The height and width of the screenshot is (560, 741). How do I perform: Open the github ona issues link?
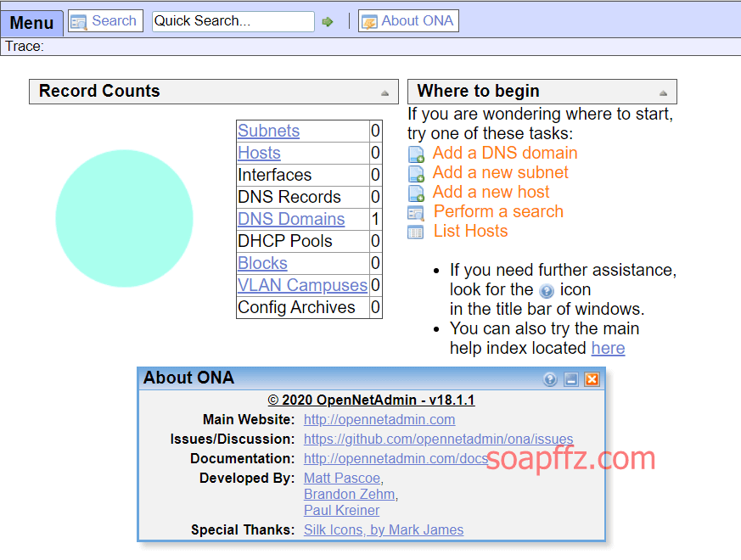[x=438, y=439]
